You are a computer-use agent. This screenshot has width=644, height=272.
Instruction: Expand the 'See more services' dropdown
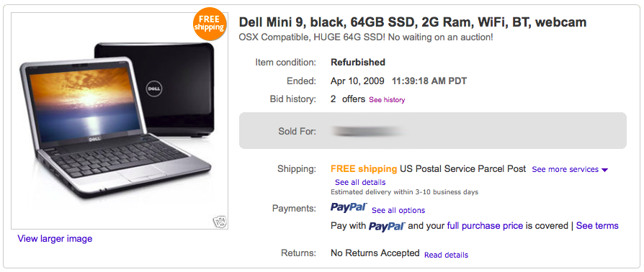[x=570, y=169]
